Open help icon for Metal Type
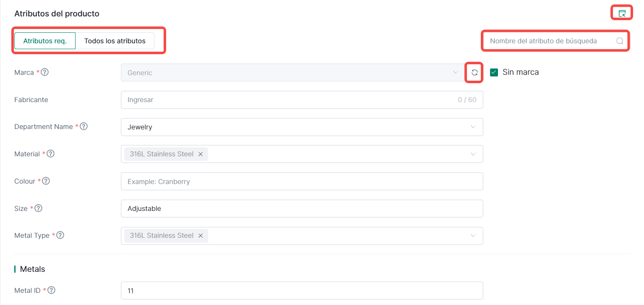The image size is (644, 305). point(60,235)
